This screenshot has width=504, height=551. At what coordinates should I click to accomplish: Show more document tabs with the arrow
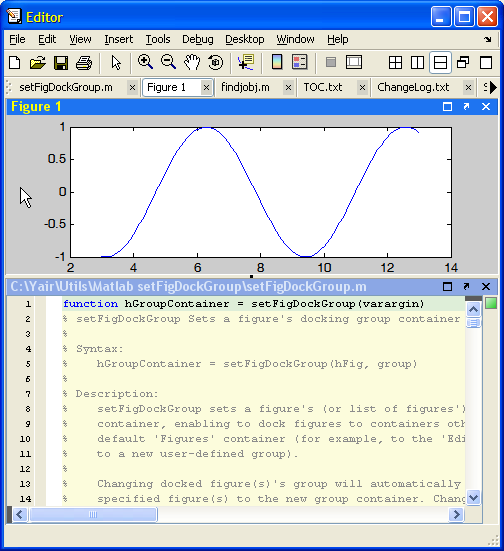pos(493,87)
